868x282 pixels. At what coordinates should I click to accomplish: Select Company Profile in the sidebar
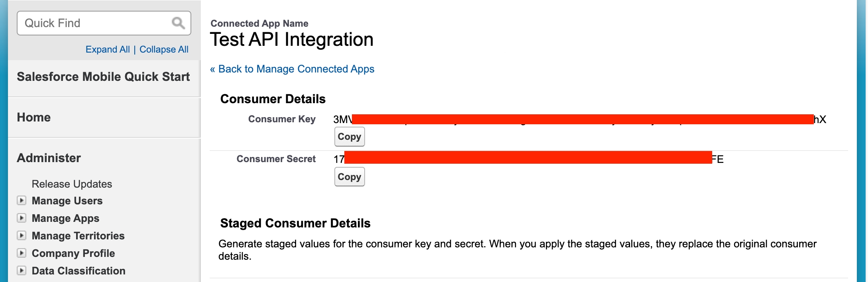(73, 253)
